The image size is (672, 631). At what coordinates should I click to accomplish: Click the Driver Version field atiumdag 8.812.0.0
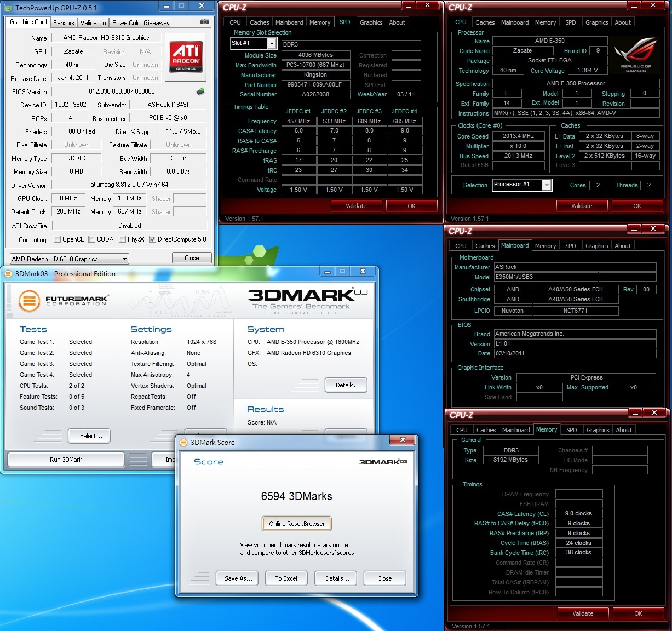coord(129,185)
